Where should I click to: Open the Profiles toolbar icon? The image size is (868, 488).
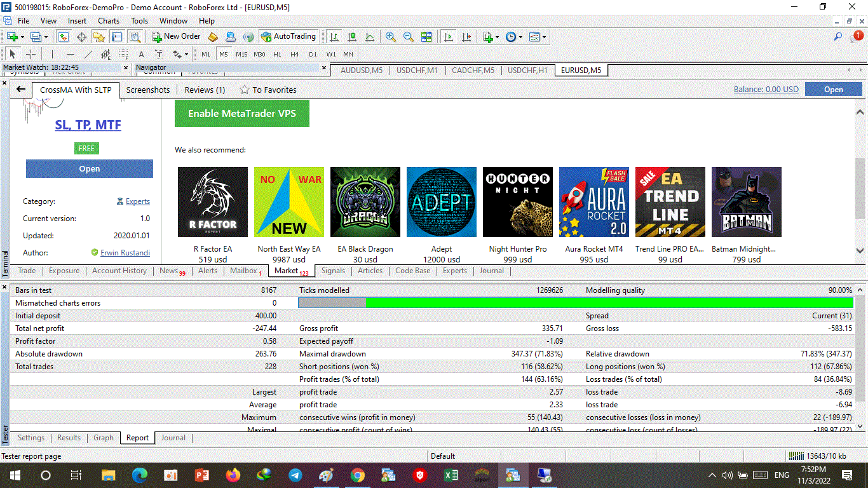click(x=36, y=37)
